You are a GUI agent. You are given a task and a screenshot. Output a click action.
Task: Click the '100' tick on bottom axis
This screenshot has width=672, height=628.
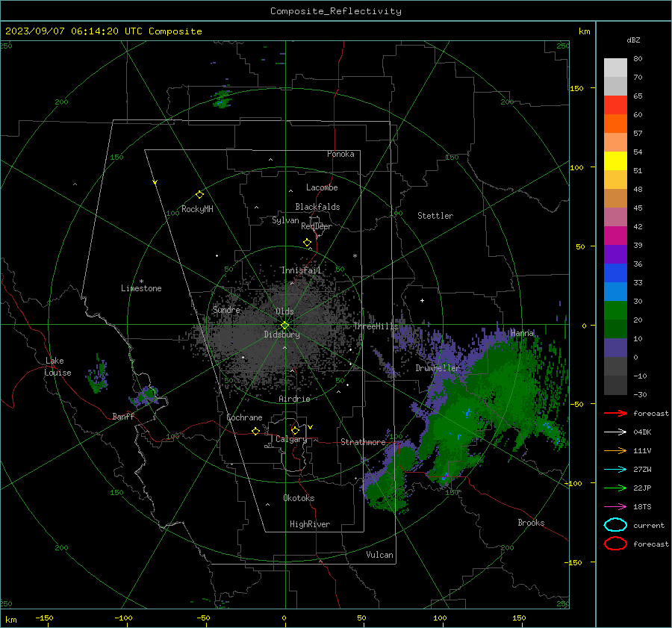[x=440, y=618]
